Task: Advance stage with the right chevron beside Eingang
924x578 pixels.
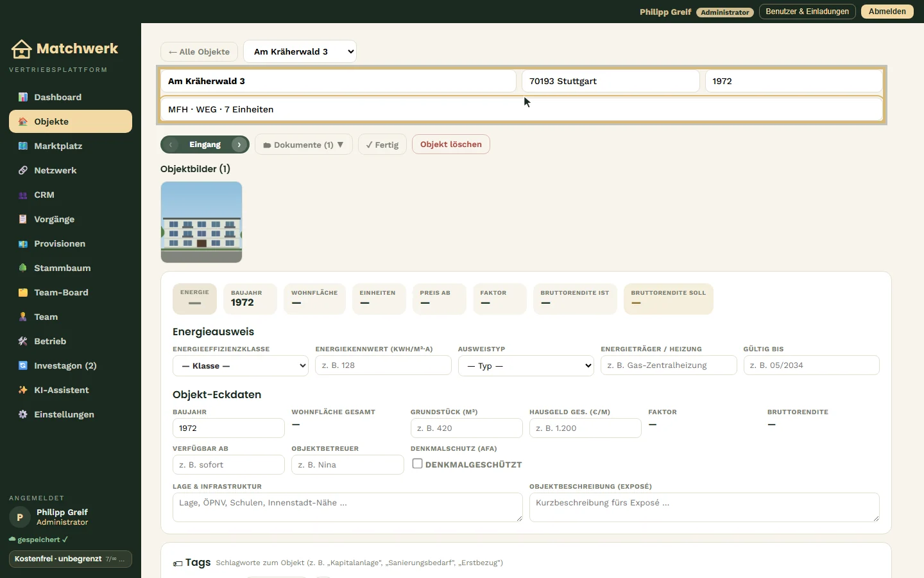Action: 239,144
